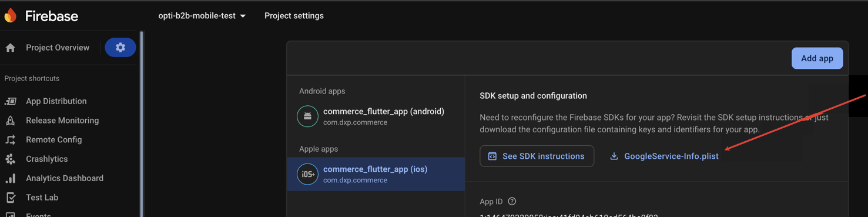Click the Test Lab checklist icon
This screenshot has width=868, height=217.
11,198
